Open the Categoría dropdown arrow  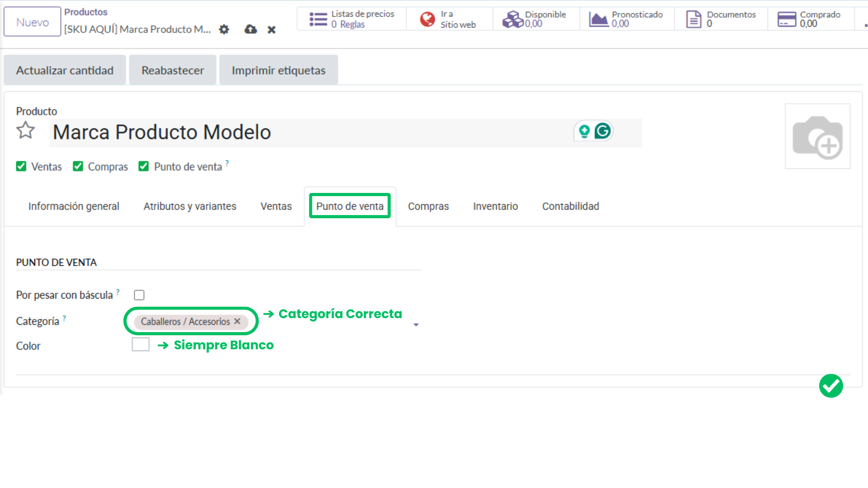(416, 324)
